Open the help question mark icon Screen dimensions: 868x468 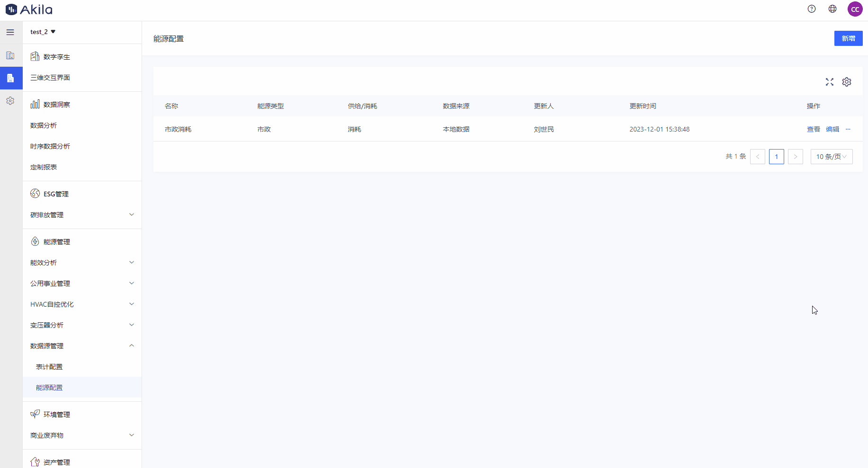(x=812, y=9)
